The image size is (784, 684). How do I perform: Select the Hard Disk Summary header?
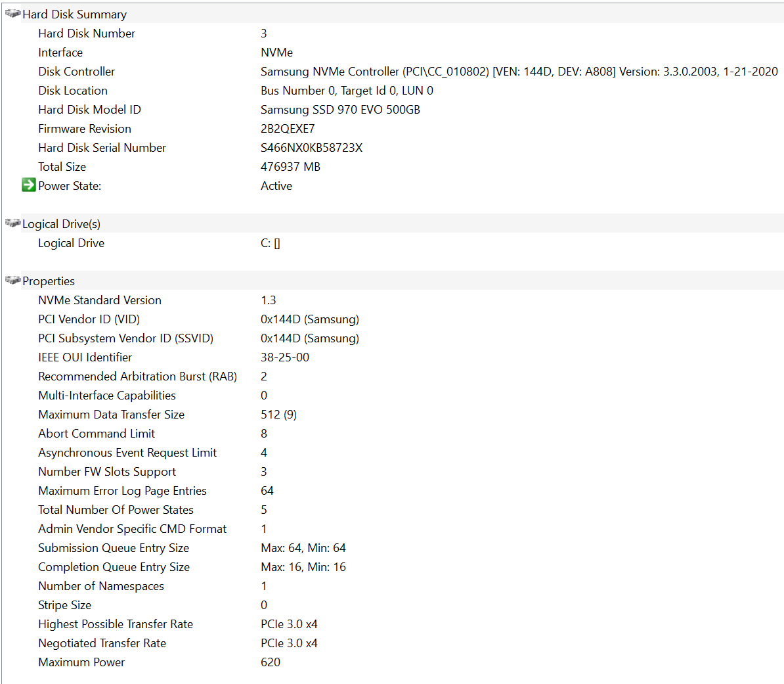point(74,14)
